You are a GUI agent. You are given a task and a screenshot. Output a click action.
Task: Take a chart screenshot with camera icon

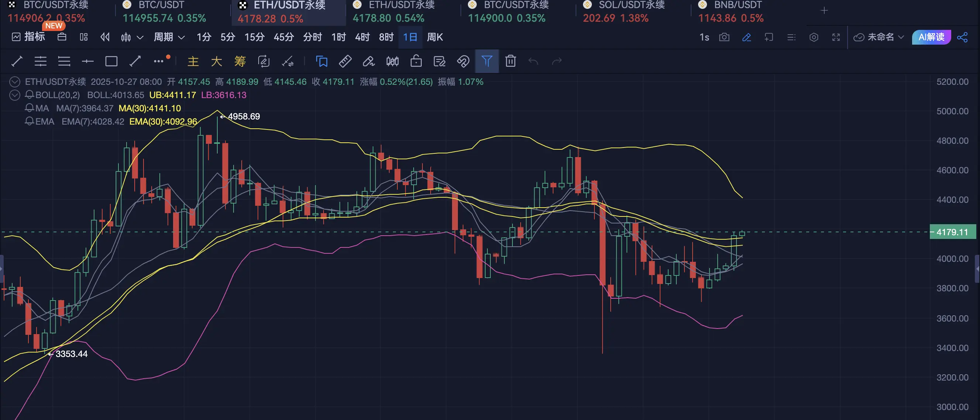click(x=724, y=37)
